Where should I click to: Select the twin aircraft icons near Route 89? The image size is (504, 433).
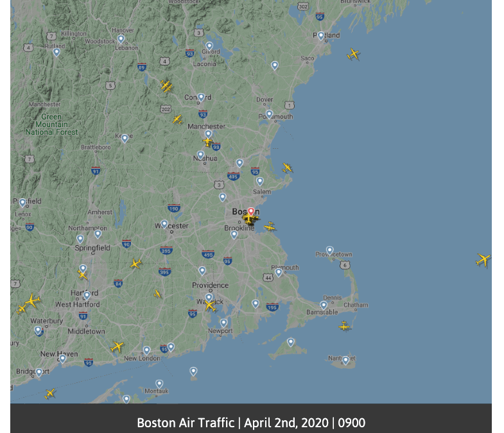(x=166, y=86)
